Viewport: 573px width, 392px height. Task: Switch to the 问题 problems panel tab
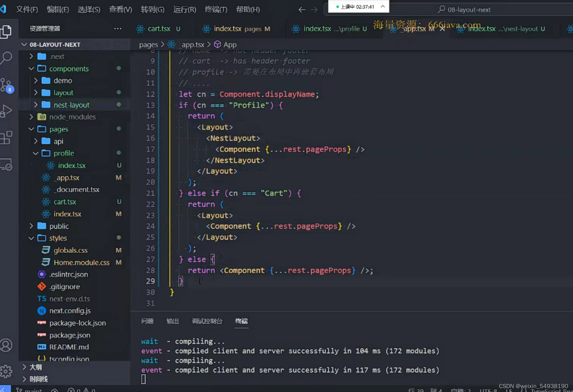click(x=147, y=321)
